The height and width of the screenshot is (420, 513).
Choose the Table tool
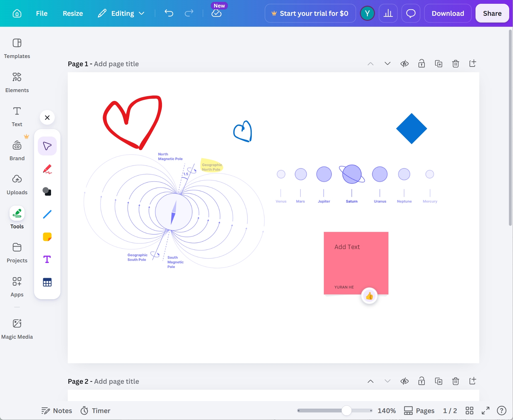[47, 282]
